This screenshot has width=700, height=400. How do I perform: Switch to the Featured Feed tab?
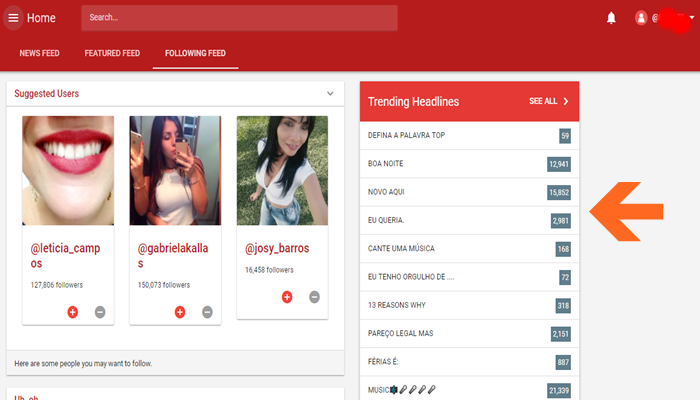coord(112,53)
